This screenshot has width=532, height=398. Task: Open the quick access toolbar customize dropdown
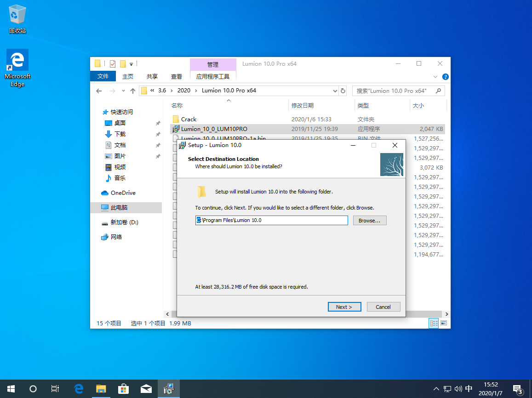[132, 64]
